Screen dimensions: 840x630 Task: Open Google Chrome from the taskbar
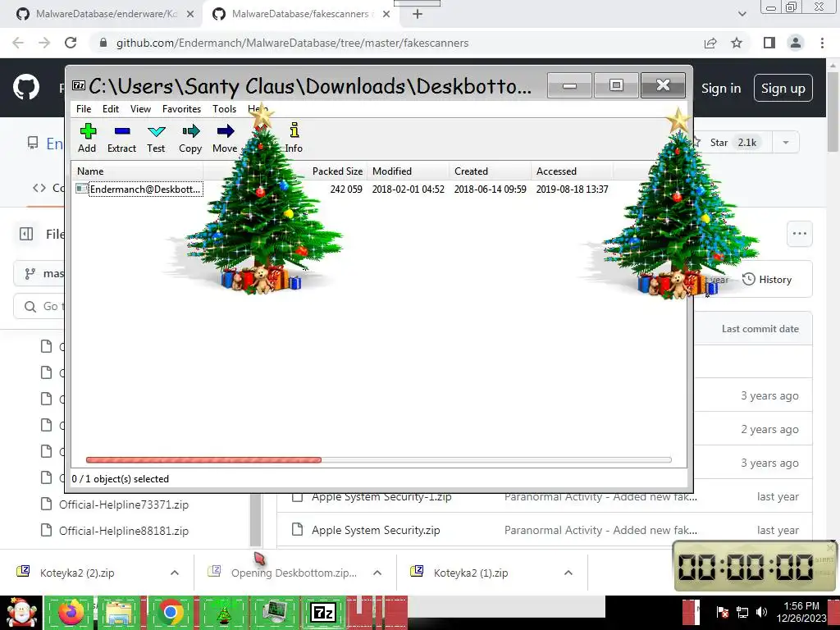pyautogui.click(x=171, y=613)
